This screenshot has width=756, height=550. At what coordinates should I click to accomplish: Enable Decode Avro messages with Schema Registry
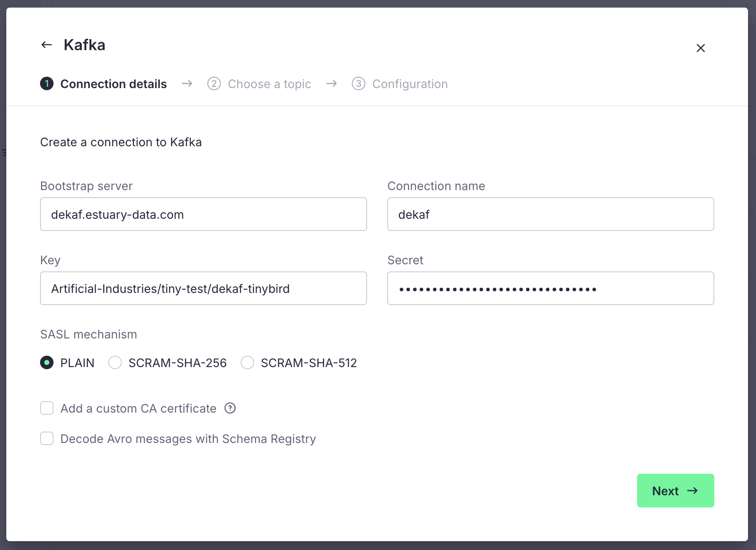[47, 438]
